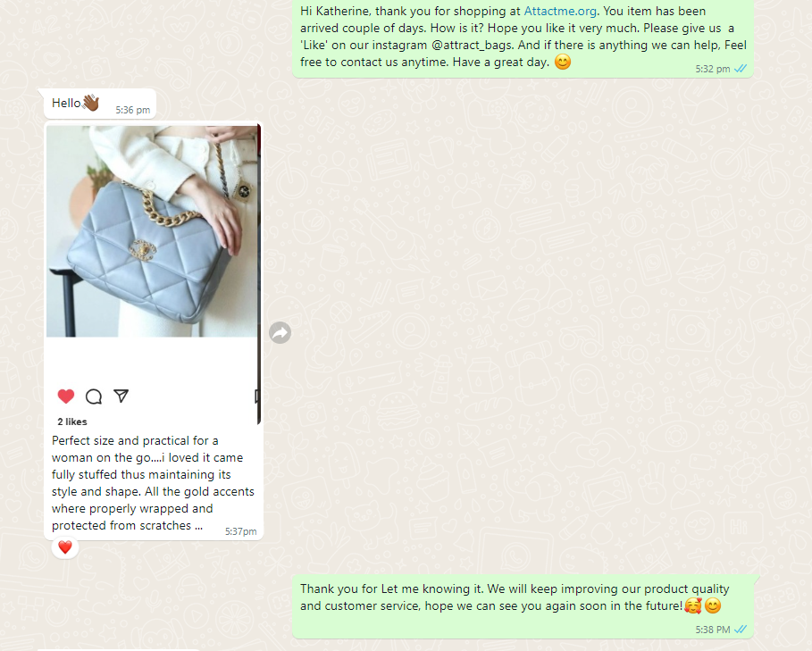812x651 pixels.
Task: Click the read ticks on the 5:38 PM message
Action: tap(741, 630)
